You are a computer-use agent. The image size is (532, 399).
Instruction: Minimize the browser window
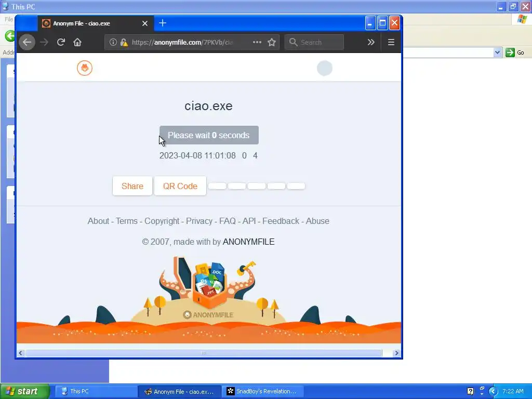click(370, 23)
